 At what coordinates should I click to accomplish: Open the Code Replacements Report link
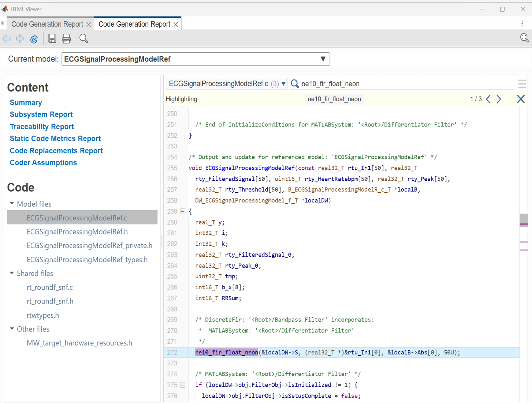[x=56, y=151]
